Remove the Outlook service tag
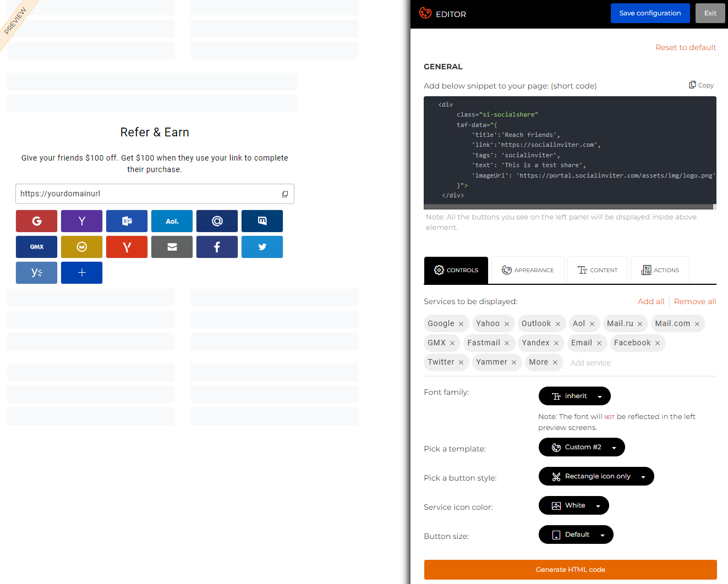Viewport: 728px width, 584px height. [558, 324]
